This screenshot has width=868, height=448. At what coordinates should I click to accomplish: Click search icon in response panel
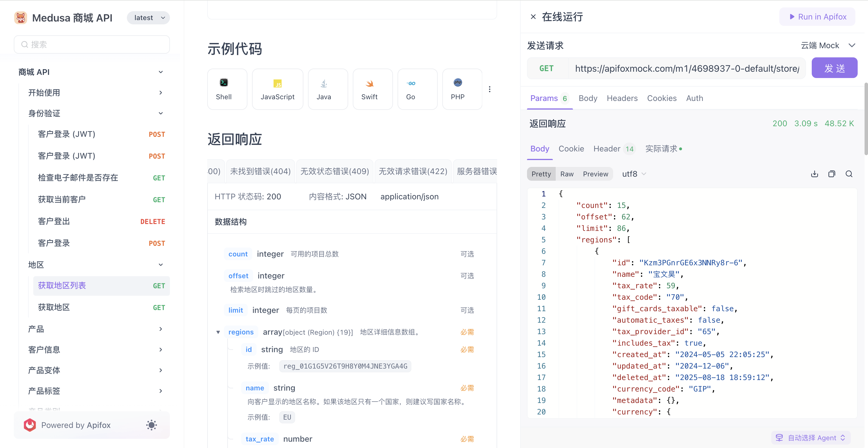coord(849,174)
